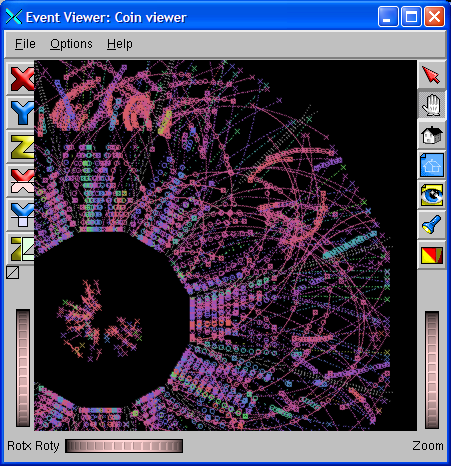This screenshot has height=466, width=451.
Task: Click the Roty horizontal thumbwheel
Action: click(124, 446)
